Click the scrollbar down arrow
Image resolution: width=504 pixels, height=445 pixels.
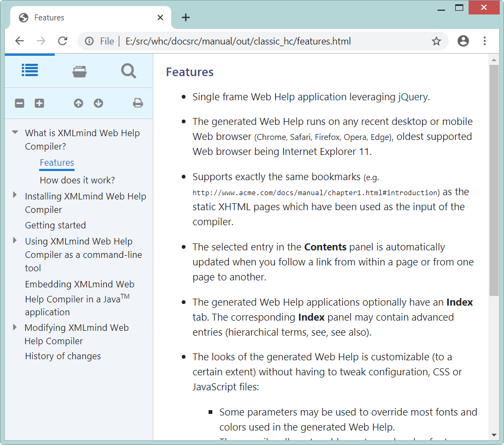tap(494, 435)
